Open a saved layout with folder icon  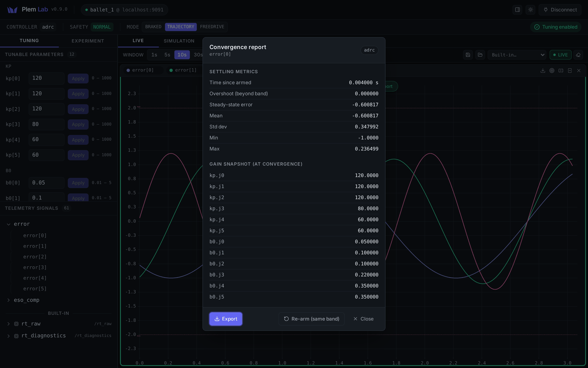480,55
